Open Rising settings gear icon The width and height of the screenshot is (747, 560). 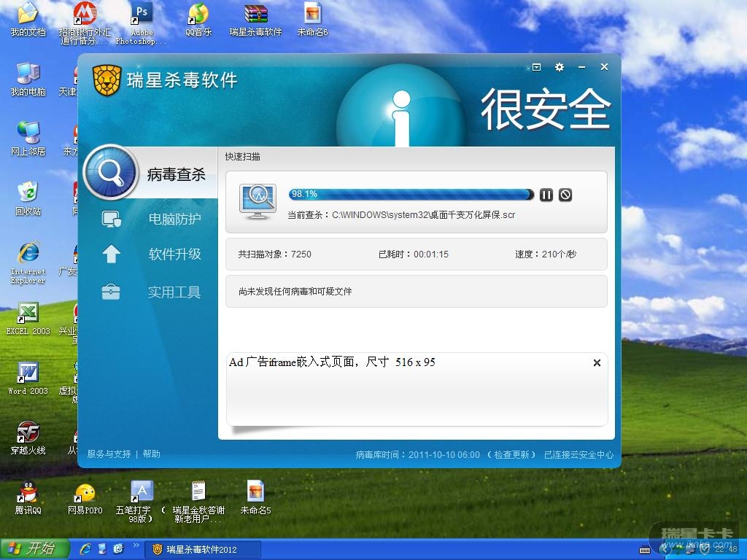tap(560, 67)
